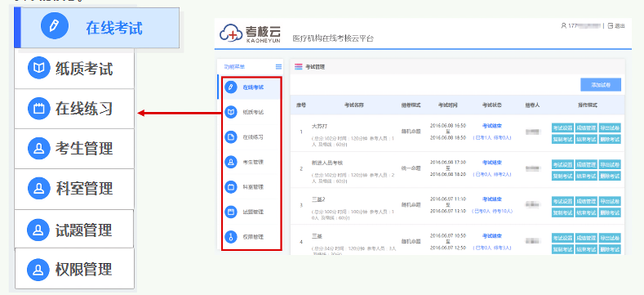This screenshot has width=644, height=295.
Task: Click the 考试名称 column header
Action: (353, 105)
